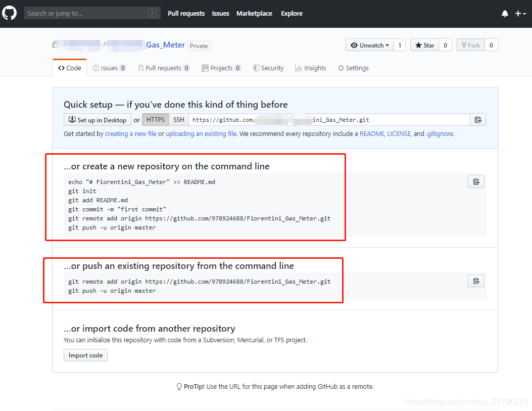The width and height of the screenshot is (532, 411).
Task: Click the GitHub Octocat logo
Action: click(9, 13)
